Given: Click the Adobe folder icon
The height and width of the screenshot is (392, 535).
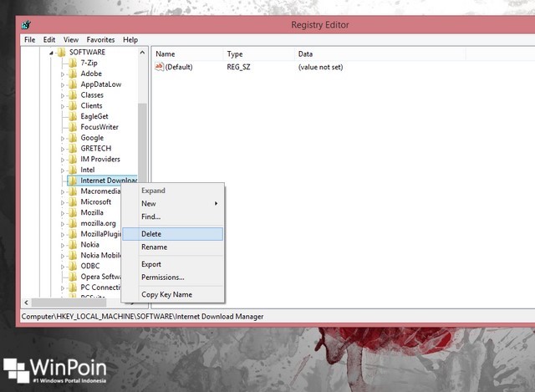Looking at the screenshot, I should pos(73,74).
